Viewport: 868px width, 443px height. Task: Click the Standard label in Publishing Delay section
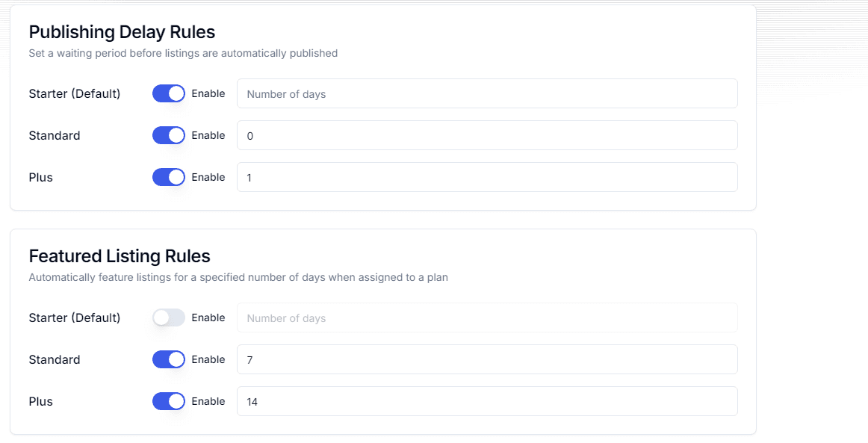click(54, 135)
